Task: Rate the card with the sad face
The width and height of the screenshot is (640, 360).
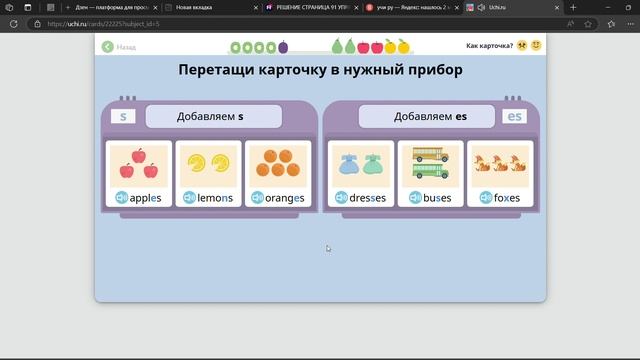Action: 522,45
